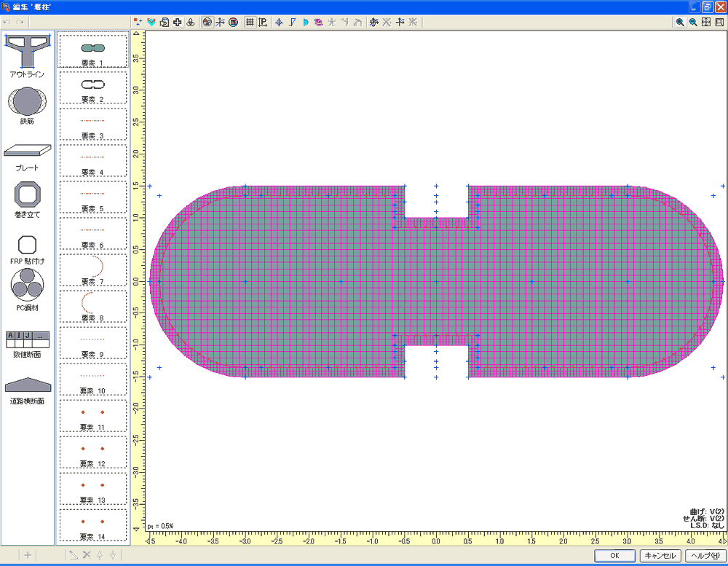The height and width of the screenshot is (566, 728).
Task: Select the 要素 11 two-dot thumbnail
Action: [x=93, y=416]
